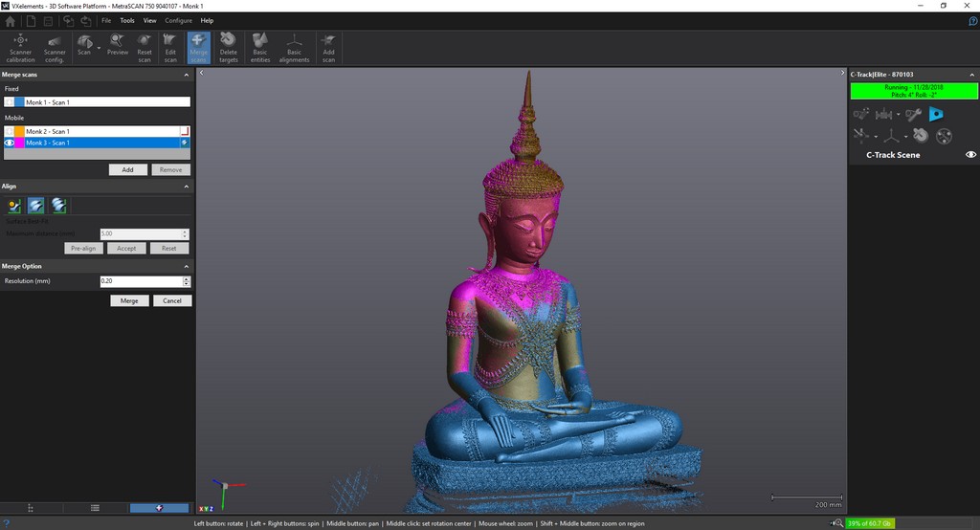Screen dimensions: 980x530
Task: Open Scanner config. tool
Action: [x=55, y=48]
